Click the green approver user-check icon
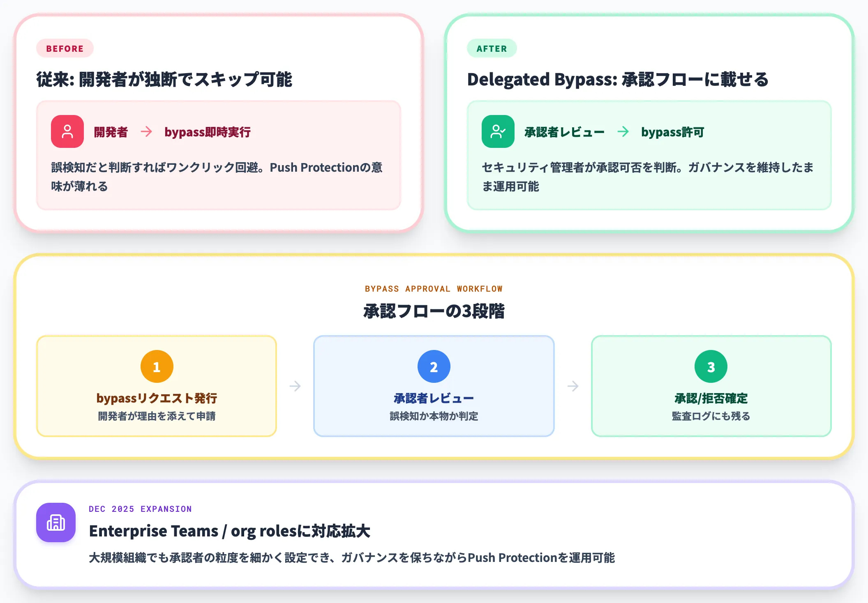This screenshot has width=868, height=603. [x=498, y=131]
